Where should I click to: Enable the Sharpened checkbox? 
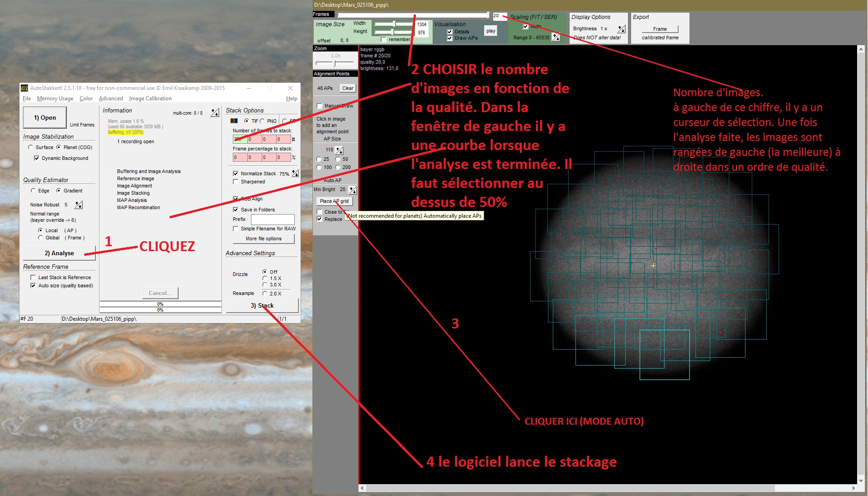(x=236, y=182)
